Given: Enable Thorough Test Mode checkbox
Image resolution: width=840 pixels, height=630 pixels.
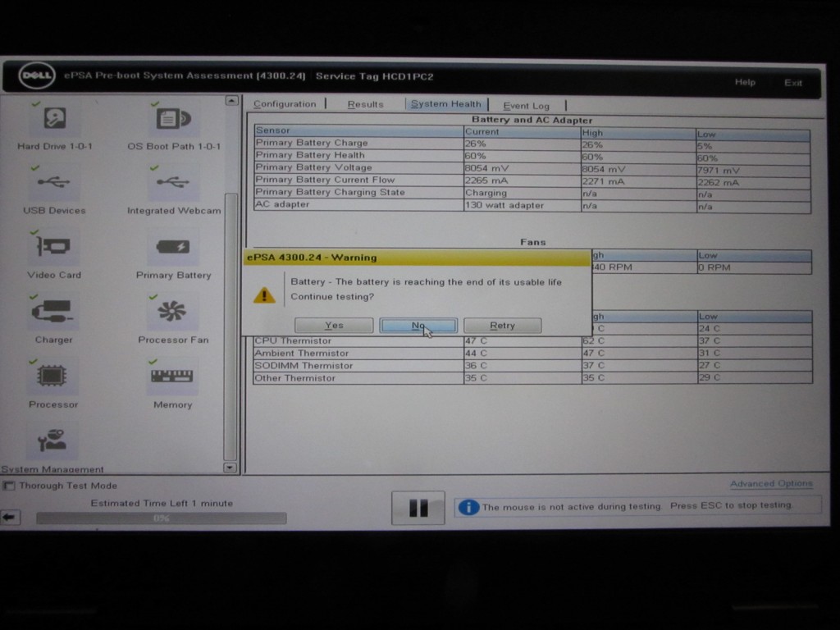Looking at the screenshot, I should (8, 486).
